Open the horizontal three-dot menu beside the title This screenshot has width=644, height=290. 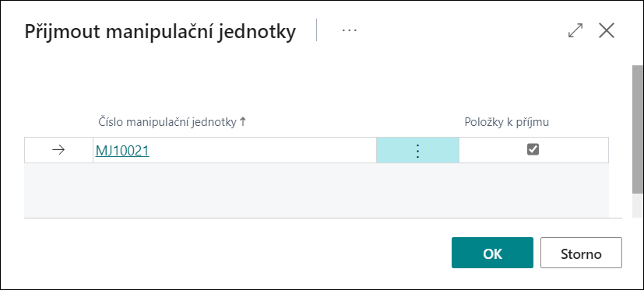click(x=350, y=30)
